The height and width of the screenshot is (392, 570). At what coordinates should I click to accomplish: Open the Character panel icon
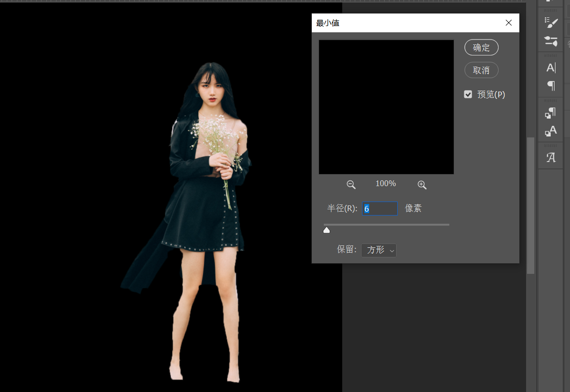551,68
